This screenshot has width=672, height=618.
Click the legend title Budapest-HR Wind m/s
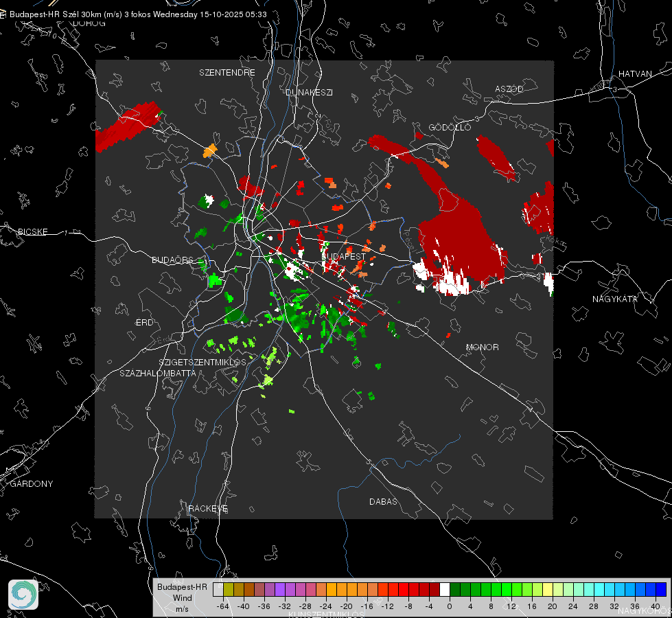(182, 597)
